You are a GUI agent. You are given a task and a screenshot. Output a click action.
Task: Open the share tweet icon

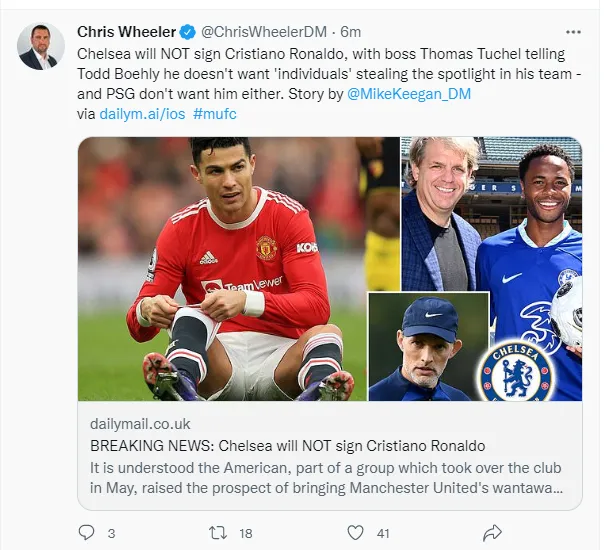click(491, 532)
